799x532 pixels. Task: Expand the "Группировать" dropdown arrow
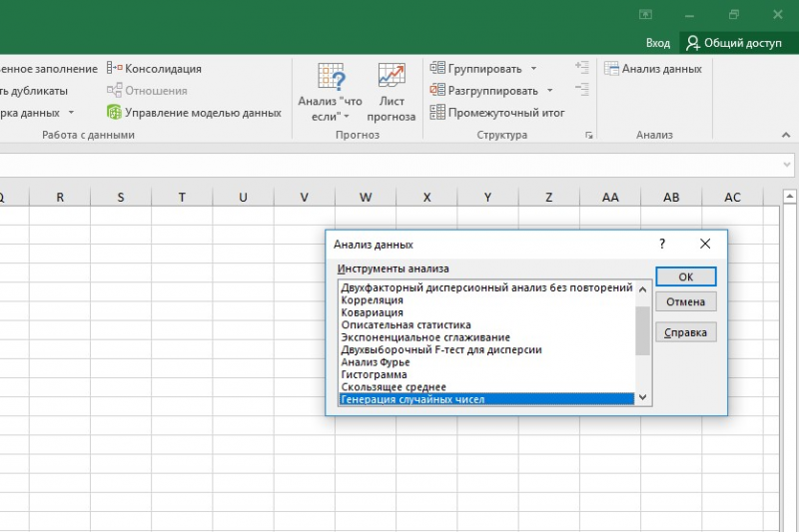coord(533,69)
